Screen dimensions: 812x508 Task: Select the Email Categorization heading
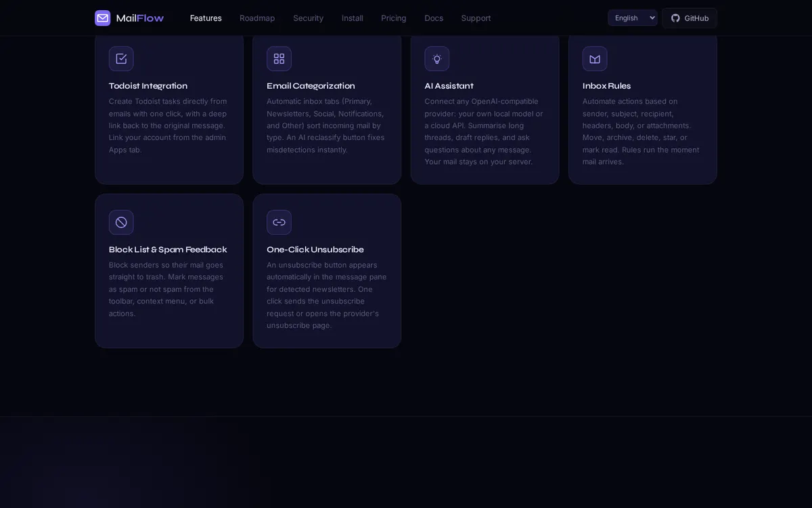311,86
